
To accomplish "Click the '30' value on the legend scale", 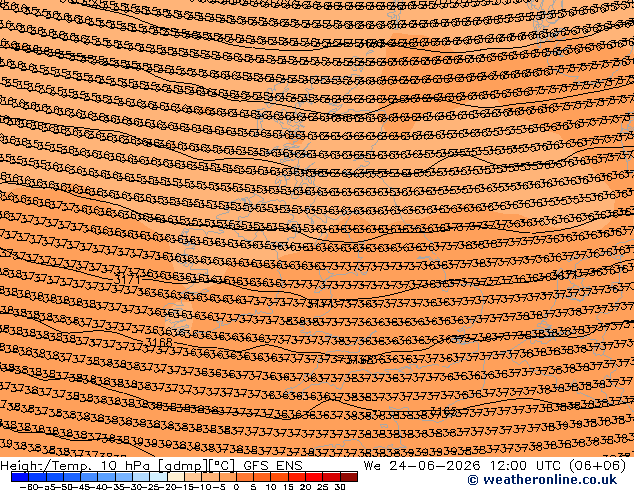I will click(340, 486).
